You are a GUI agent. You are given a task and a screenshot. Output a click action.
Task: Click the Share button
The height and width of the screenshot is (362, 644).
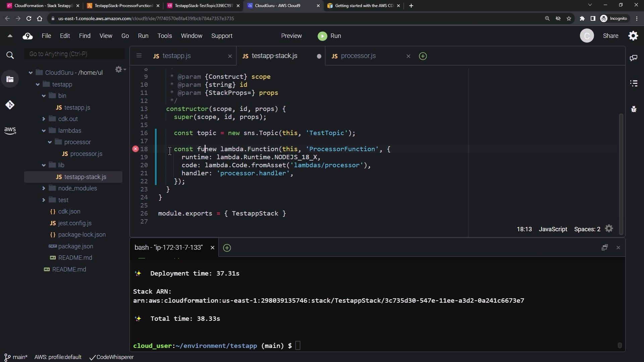point(610,36)
